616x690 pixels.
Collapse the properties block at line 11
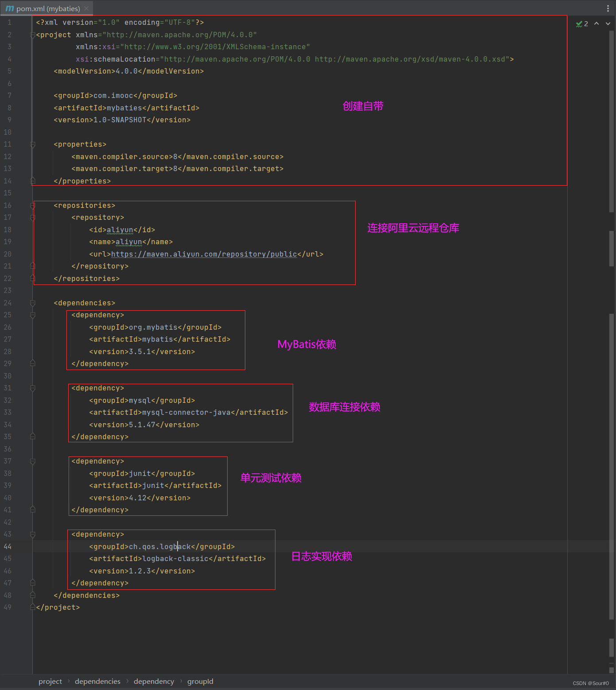pos(32,144)
